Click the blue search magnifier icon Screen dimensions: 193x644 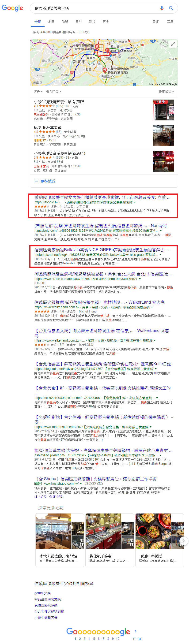coord(171,8)
